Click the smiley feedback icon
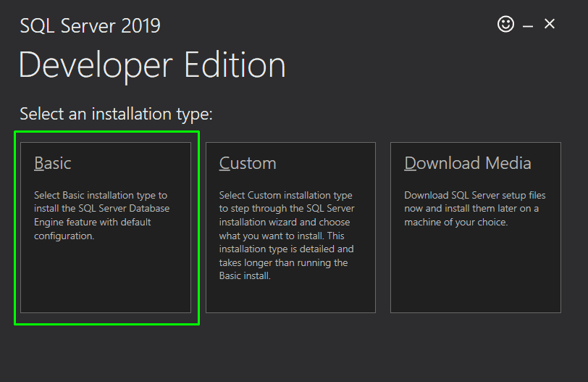 [x=505, y=24]
